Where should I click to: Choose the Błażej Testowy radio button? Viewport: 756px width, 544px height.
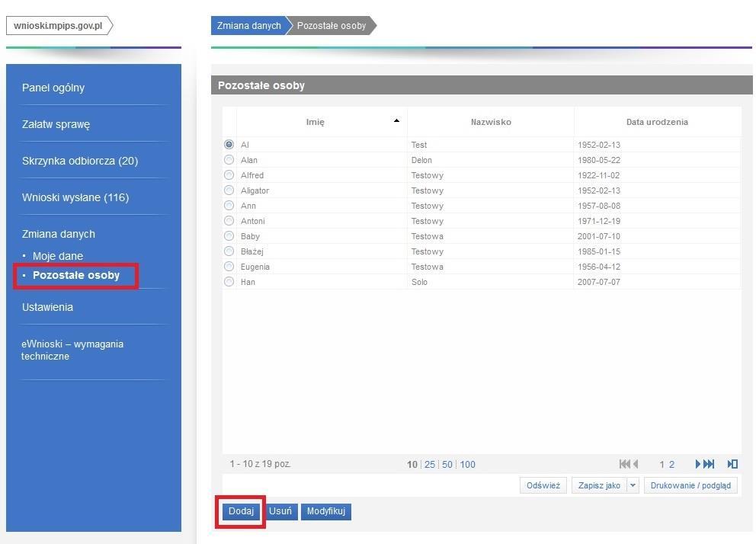(x=229, y=251)
